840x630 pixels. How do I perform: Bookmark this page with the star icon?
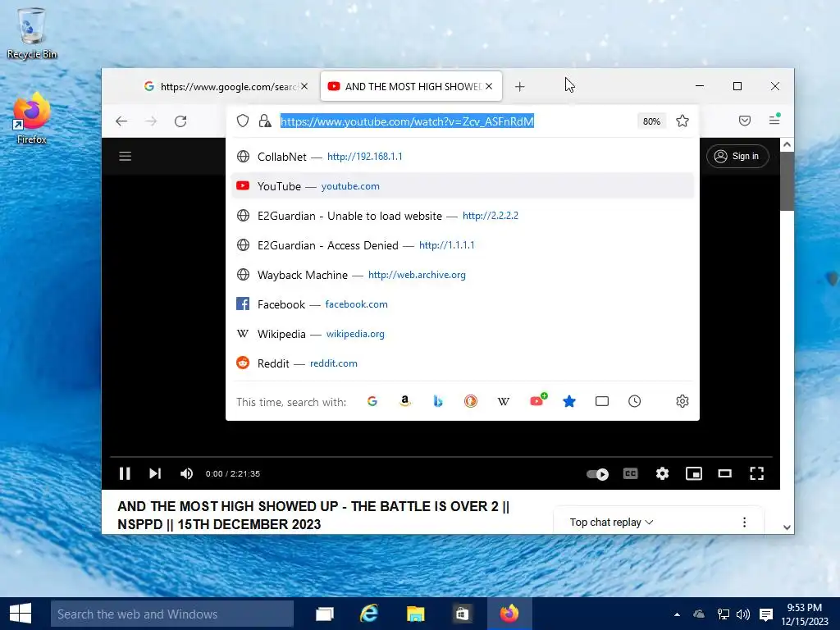click(682, 121)
